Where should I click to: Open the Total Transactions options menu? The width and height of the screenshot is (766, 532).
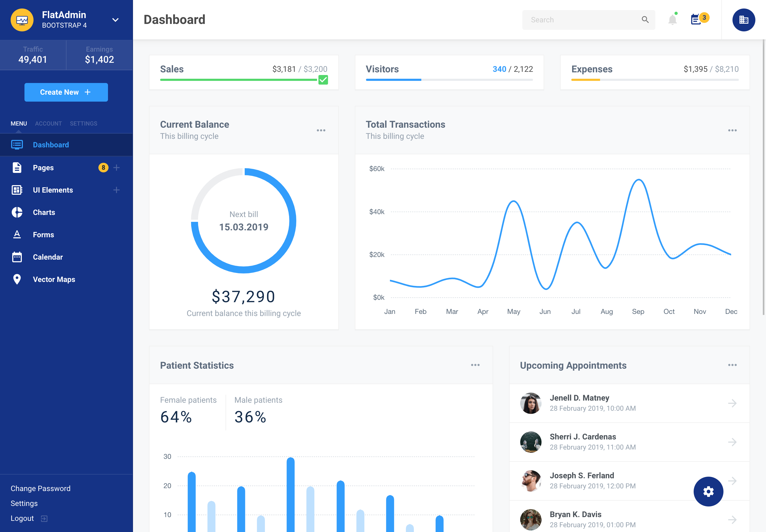tap(732, 130)
